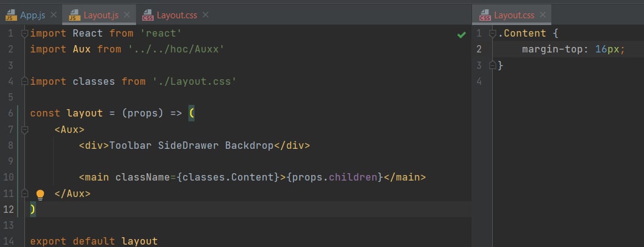Click the yellow light bulb intention icon
Viewport: 644px width, 247px height.
tap(40, 195)
